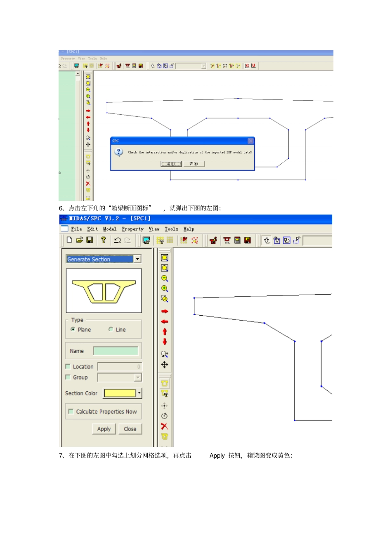The height and width of the screenshot is (555, 392).
Task: Click topmost Zoom Fit icon in Generate Section window
Action: point(164,258)
